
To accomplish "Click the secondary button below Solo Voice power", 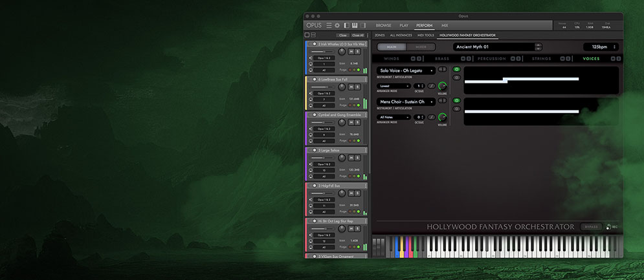I will (x=456, y=78).
